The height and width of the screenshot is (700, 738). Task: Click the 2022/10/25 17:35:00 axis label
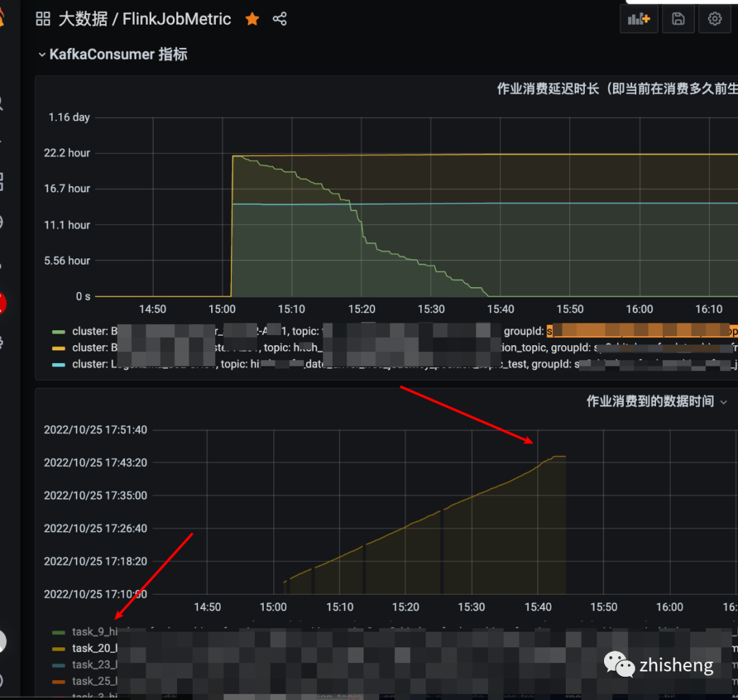tap(96, 496)
